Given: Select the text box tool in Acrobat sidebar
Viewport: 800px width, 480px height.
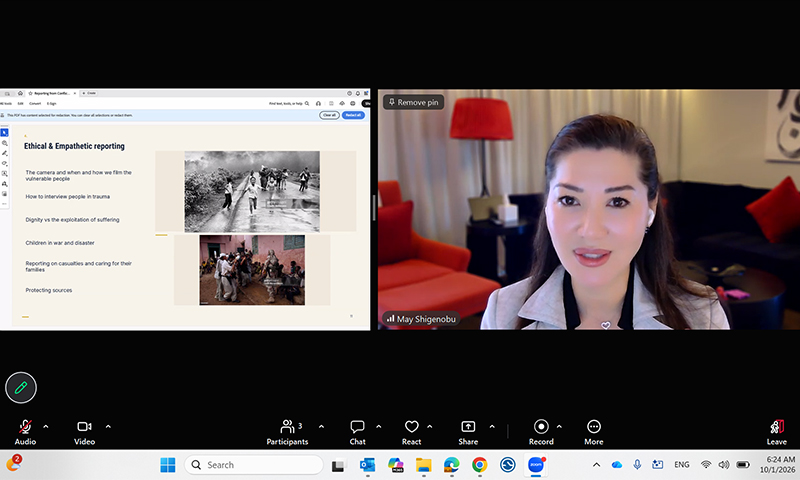Looking at the screenshot, I should coord(5,174).
